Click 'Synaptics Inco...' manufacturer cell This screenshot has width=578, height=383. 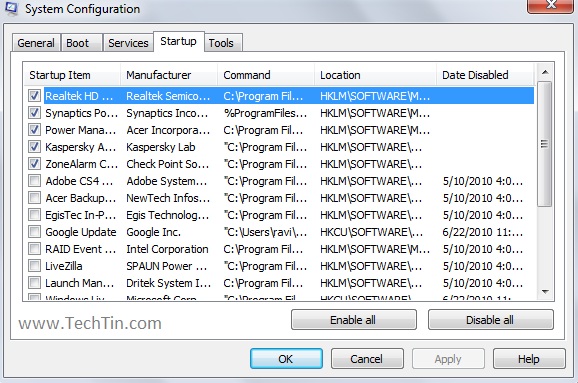click(x=167, y=113)
